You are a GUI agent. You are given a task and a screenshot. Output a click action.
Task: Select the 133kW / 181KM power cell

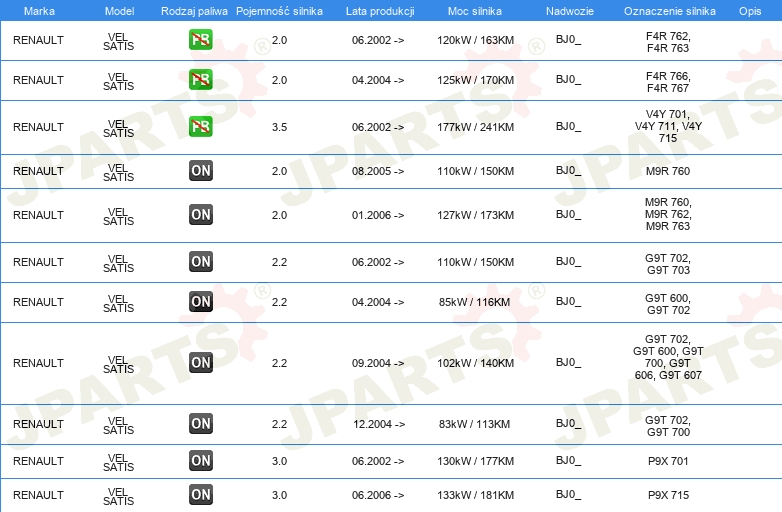[475, 495]
